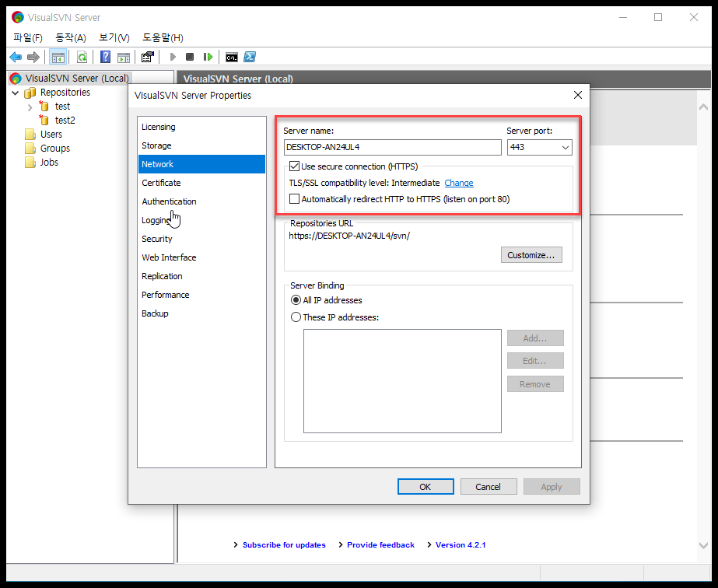Click the VisualSVN logo in the title bar

click(18, 17)
